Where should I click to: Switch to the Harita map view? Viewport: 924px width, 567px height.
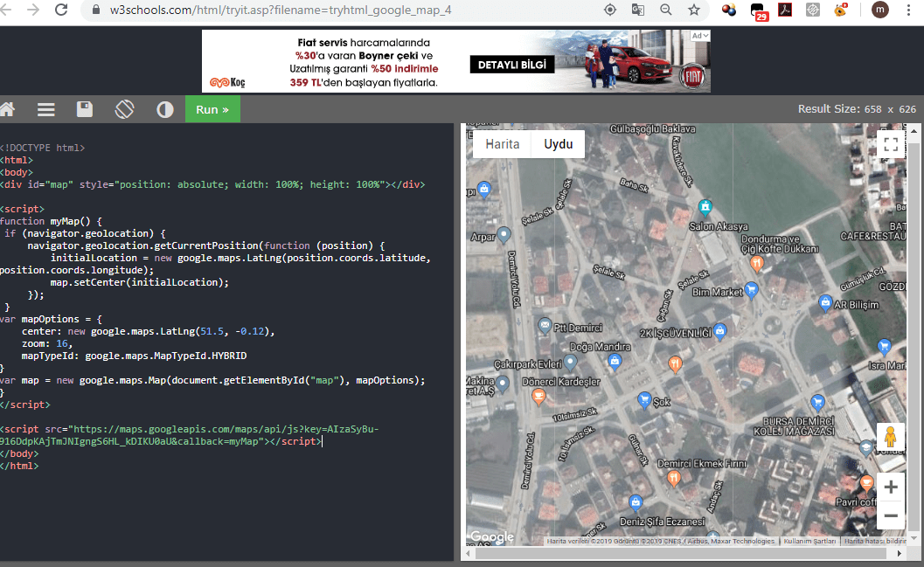click(502, 144)
